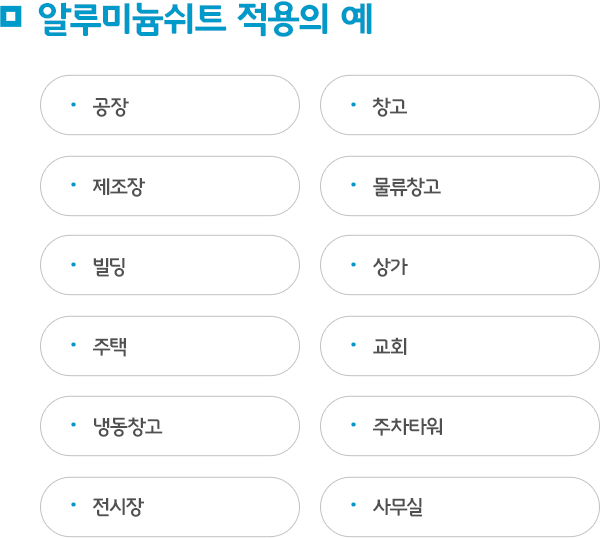
Task: Click the bullet dot beside 빌딩
Action: [73, 264]
